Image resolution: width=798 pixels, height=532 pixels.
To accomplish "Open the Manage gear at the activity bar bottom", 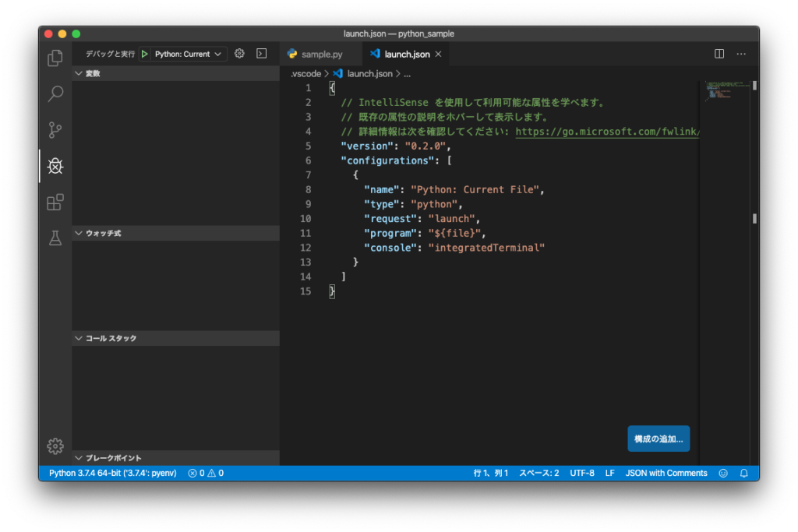I will click(x=55, y=446).
